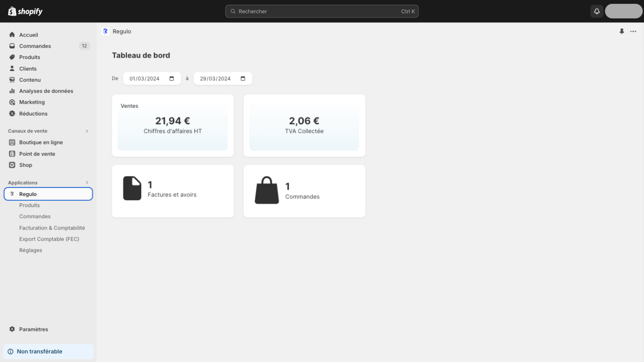Viewport: 644px width, 362px height.
Task: Click the search magnifier icon
Action: coord(233,11)
